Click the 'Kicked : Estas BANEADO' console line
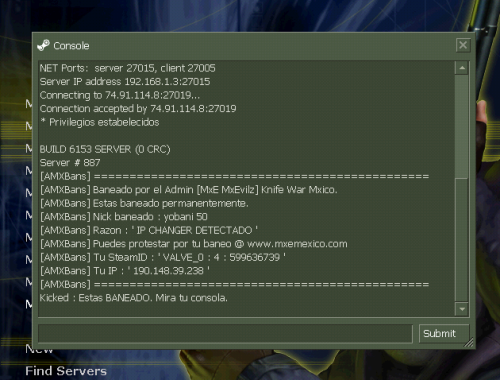 point(133,298)
